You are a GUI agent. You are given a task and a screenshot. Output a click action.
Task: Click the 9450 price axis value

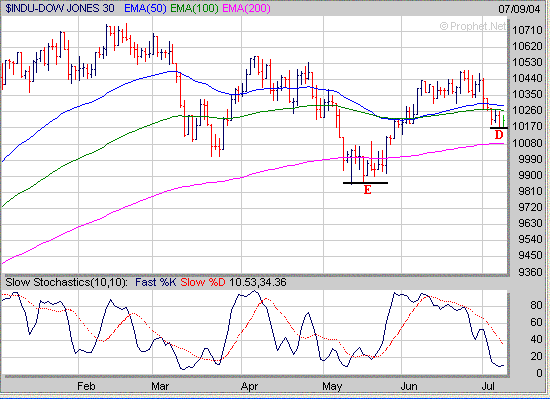[530, 255]
